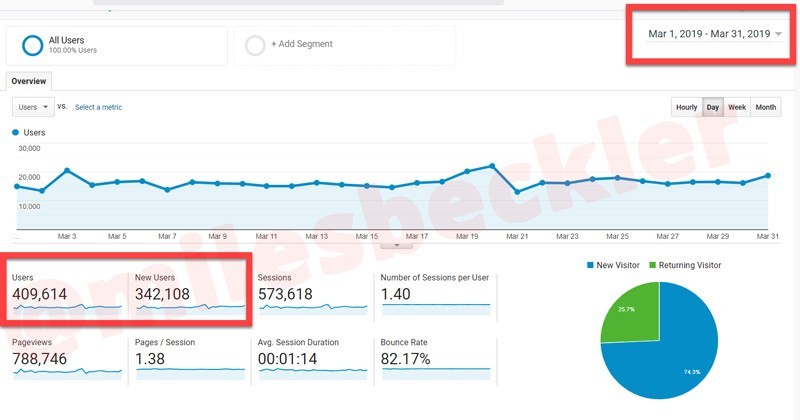This screenshot has height=420, width=800.
Task: Click the Mar 31 data point on chart
Action: [768, 176]
